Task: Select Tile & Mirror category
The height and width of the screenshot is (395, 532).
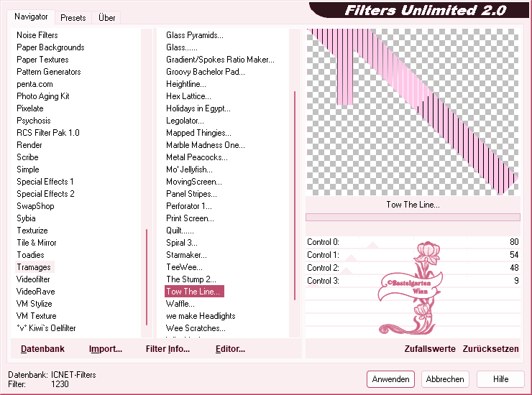Action: (37, 243)
